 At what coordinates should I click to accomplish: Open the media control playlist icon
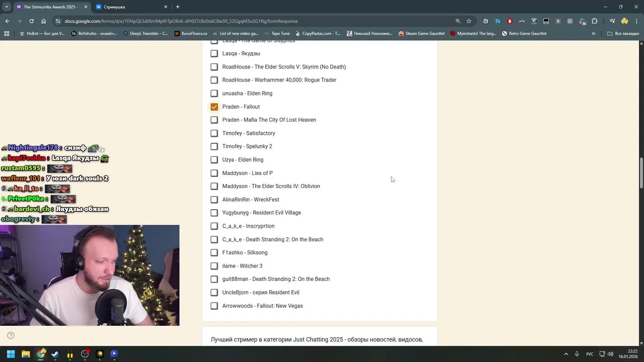(612, 21)
